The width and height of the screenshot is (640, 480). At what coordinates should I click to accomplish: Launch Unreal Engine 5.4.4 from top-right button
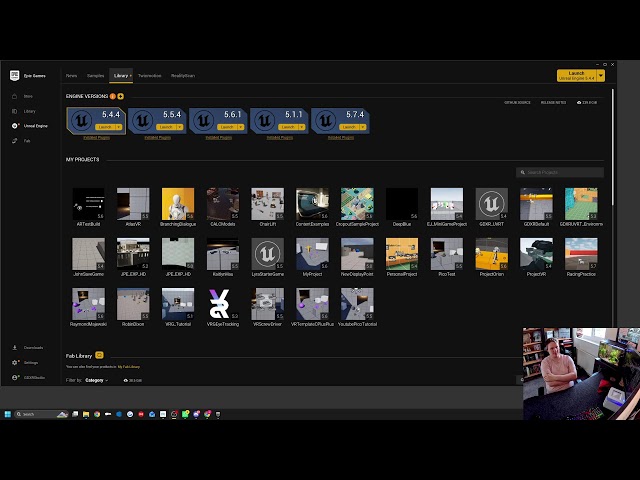[x=577, y=76]
